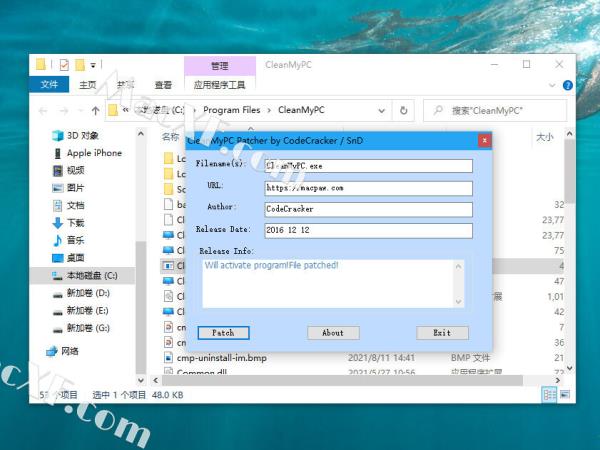Focus the URL field with macpaw address
Viewport: 600px width, 450px height.
point(368,188)
